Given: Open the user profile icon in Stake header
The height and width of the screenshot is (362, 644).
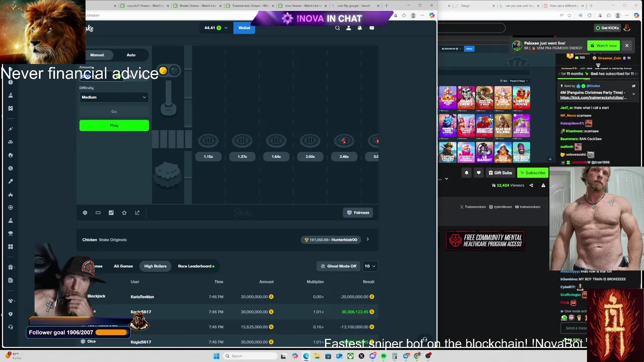Looking at the screenshot, I should point(349,28).
